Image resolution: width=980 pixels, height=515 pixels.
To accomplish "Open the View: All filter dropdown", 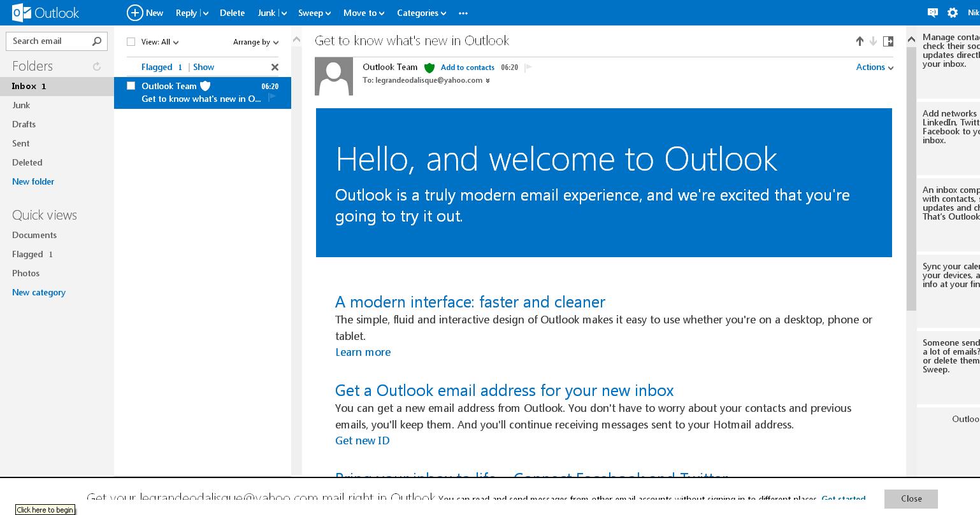I will pyautogui.click(x=160, y=42).
